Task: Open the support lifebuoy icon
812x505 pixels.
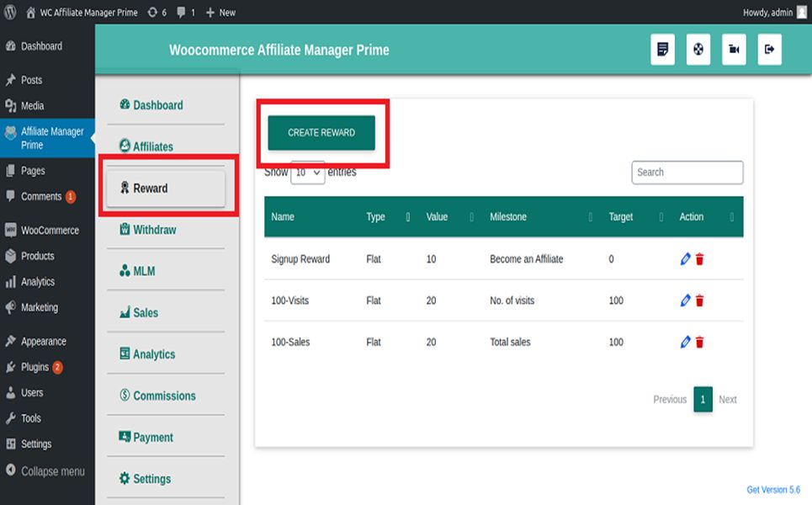Action: click(698, 50)
